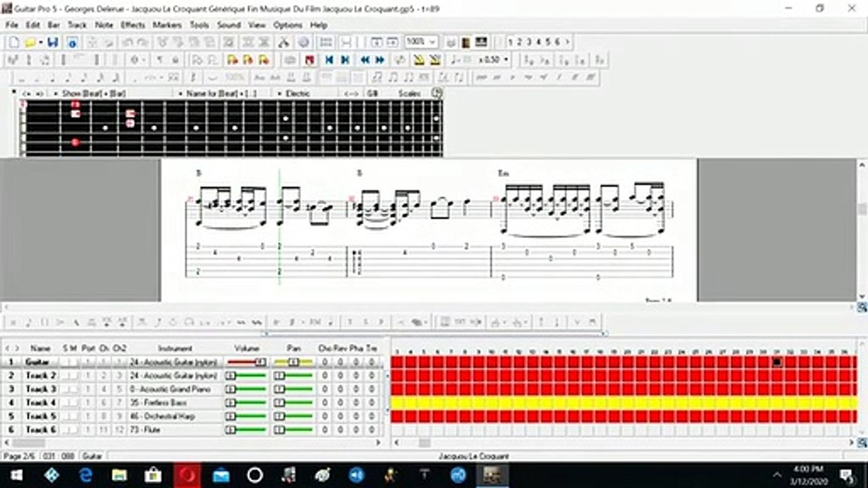Screen dimensions: 868x488
Task: Click the fretboard view icon in the top toolbar
Action: [466, 42]
